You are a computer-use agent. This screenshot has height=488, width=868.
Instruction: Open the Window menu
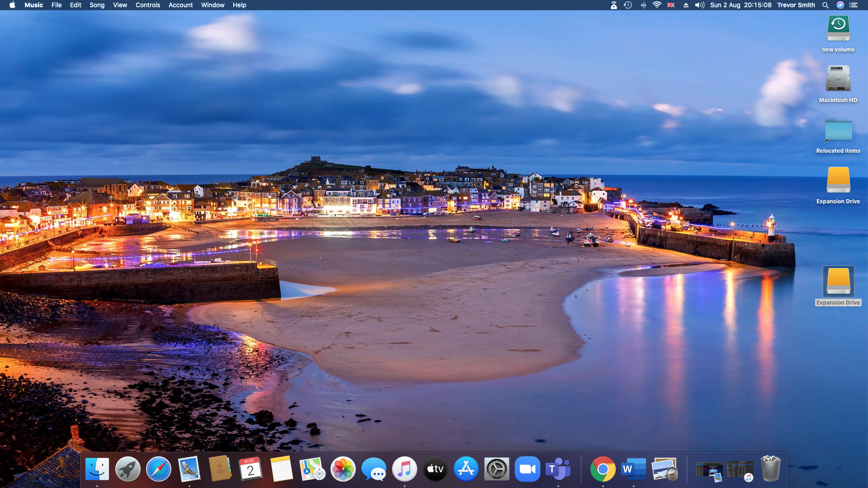pos(212,5)
